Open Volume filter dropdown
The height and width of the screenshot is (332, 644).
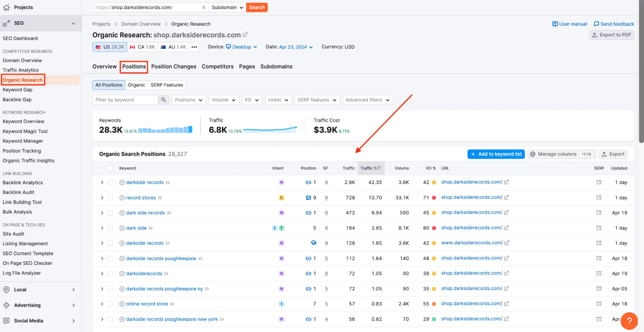coord(224,100)
